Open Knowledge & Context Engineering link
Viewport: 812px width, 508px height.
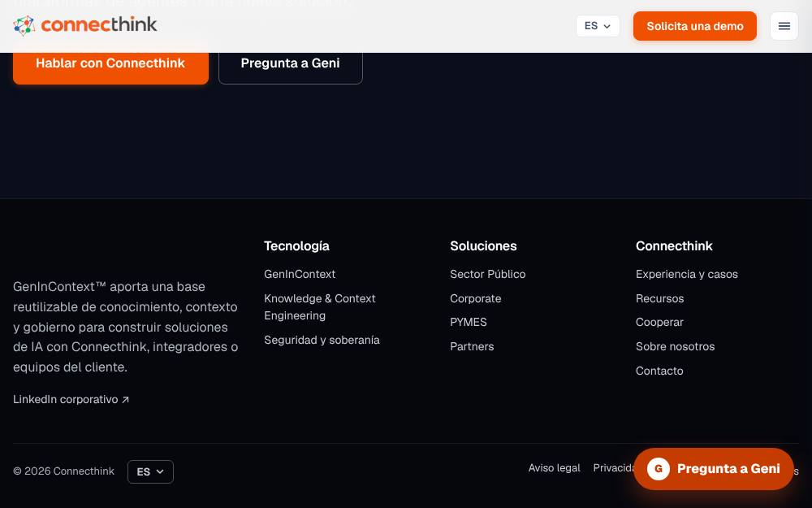coord(319,307)
